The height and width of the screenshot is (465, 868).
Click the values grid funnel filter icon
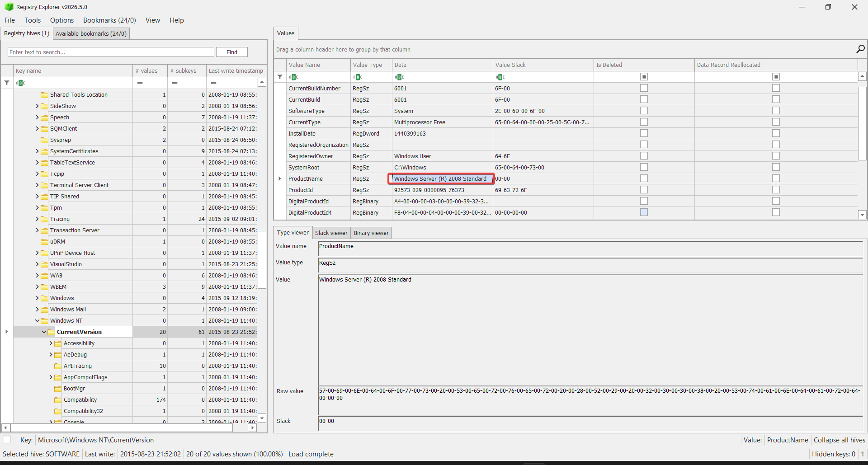(280, 77)
